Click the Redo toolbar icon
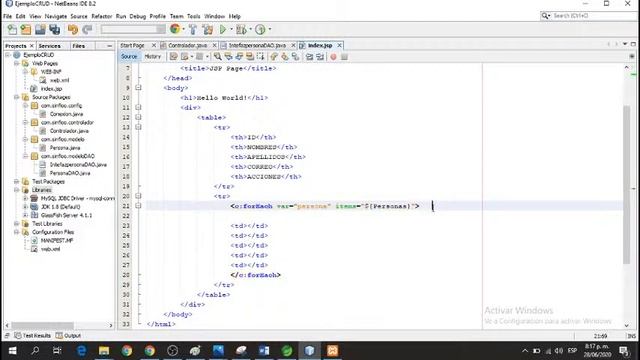This screenshot has height=360, width=640. 87,29
